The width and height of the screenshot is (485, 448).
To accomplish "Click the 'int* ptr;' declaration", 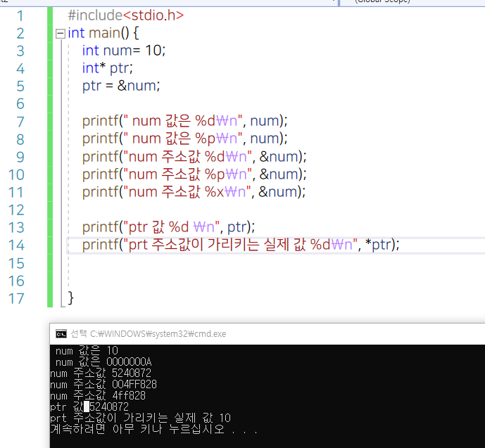I will 107,68.
